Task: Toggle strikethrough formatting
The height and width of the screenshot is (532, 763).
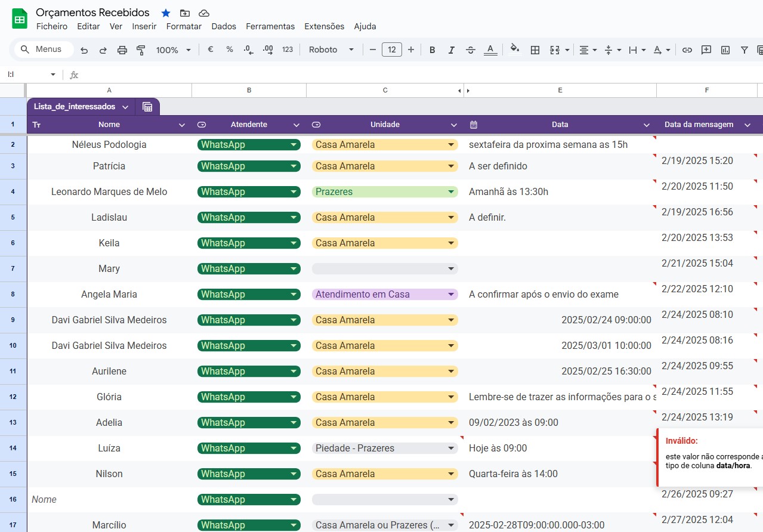Action: (471, 50)
